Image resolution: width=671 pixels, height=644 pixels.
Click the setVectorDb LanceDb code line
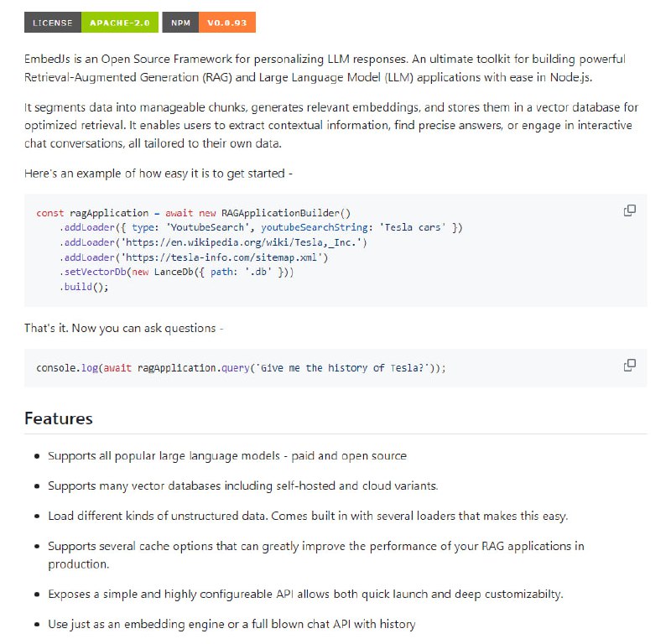pyautogui.click(x=177, y=272)
